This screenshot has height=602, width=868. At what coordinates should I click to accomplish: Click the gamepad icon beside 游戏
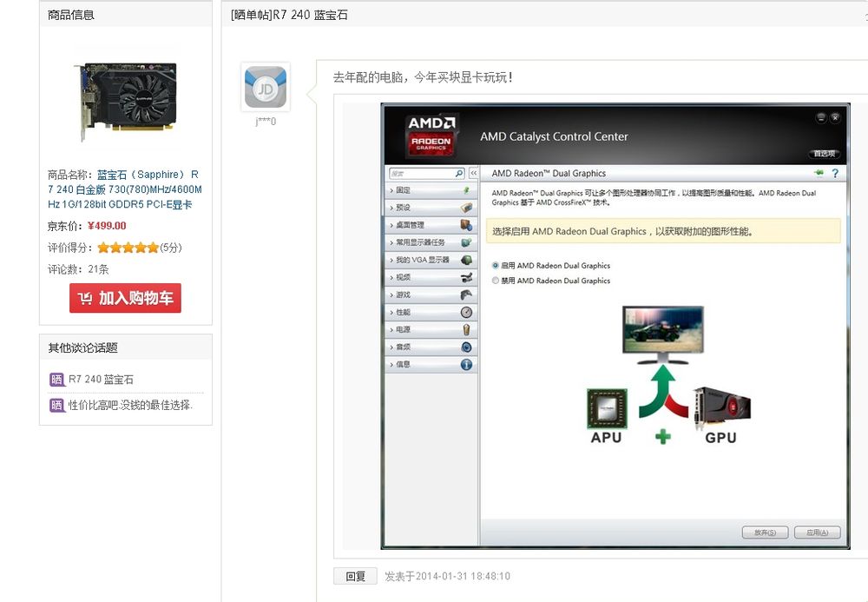click(x=466, y=294)
